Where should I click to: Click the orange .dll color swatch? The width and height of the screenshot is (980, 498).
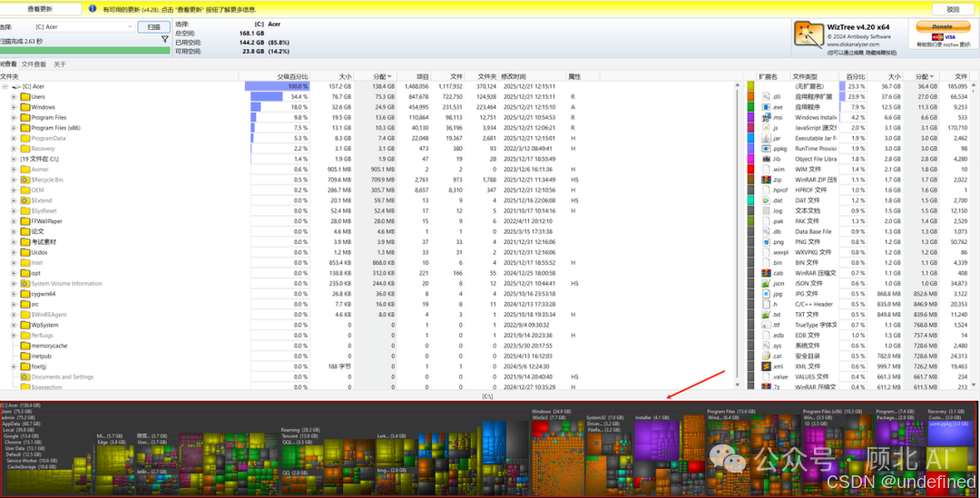[x=750, y=97]
